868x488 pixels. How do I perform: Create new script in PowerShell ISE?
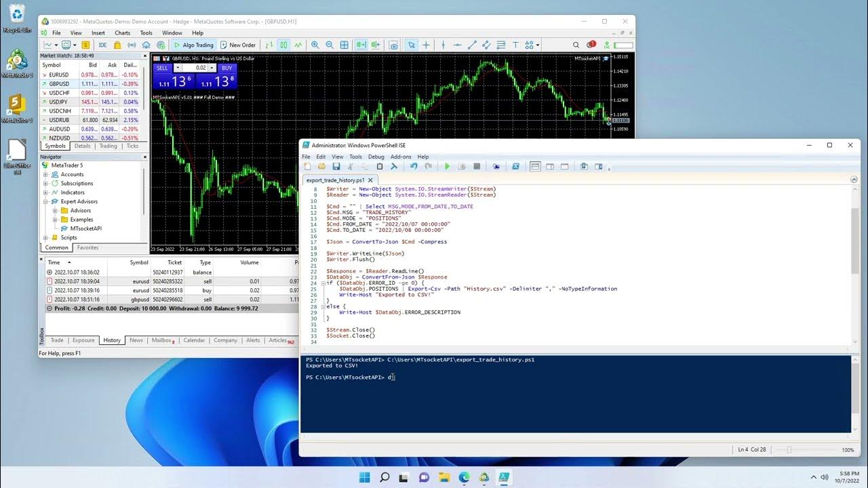tap(307, 167)
